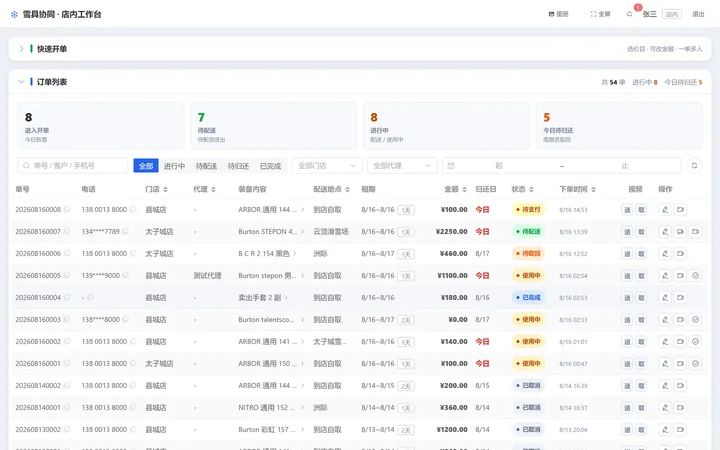Select the 待配送 filter tab
Viewport: 720px width, 450px height.
(206, 166)
